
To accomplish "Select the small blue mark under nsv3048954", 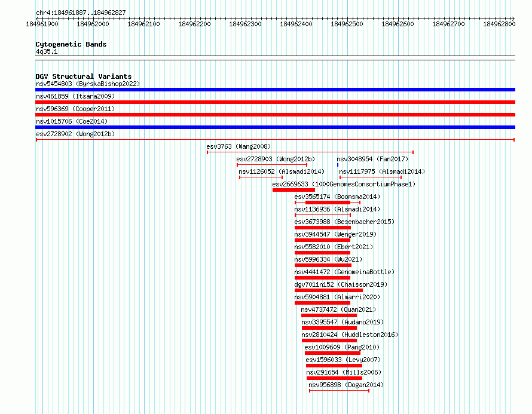I will point(338,165).
